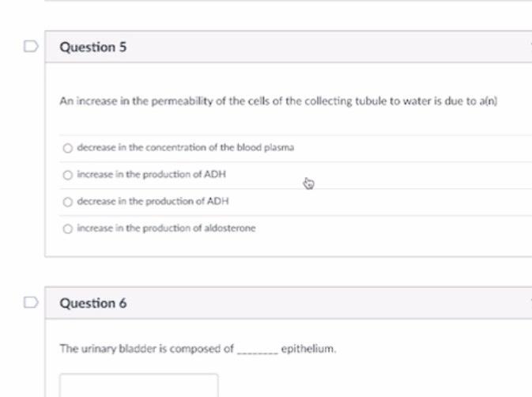Click 'The urinary bladder is composed of' text

pyautogui.click(x=147, y=348)
